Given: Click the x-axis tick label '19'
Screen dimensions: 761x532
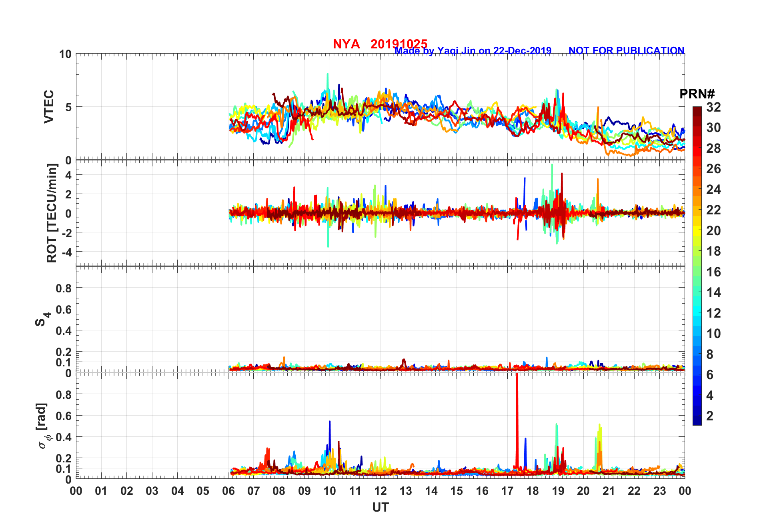Looking at the screenshot, I should 558,491.
